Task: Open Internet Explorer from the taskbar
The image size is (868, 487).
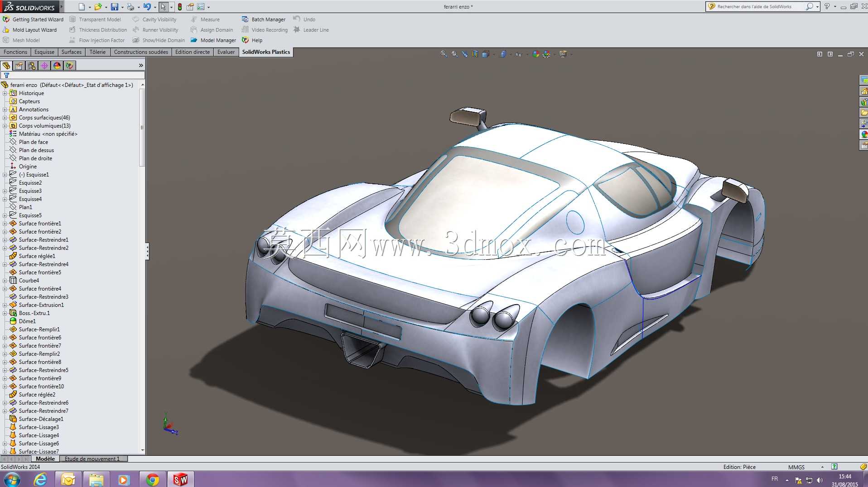Action: pos(40,479)
